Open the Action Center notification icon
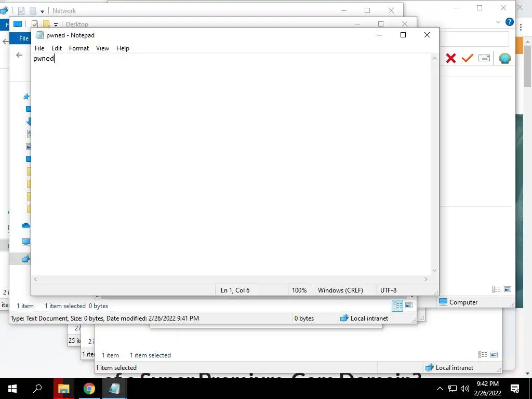532x399 pixels. tap(515, 389)
